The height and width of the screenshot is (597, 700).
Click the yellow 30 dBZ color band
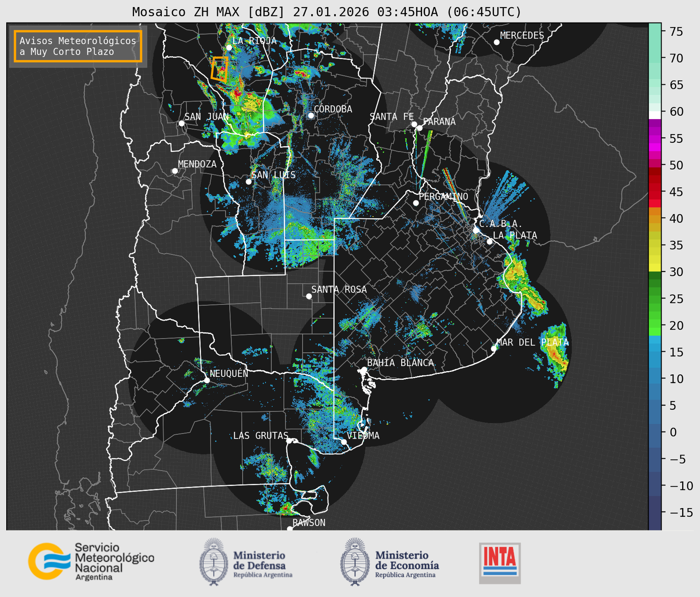coord(655,268)
